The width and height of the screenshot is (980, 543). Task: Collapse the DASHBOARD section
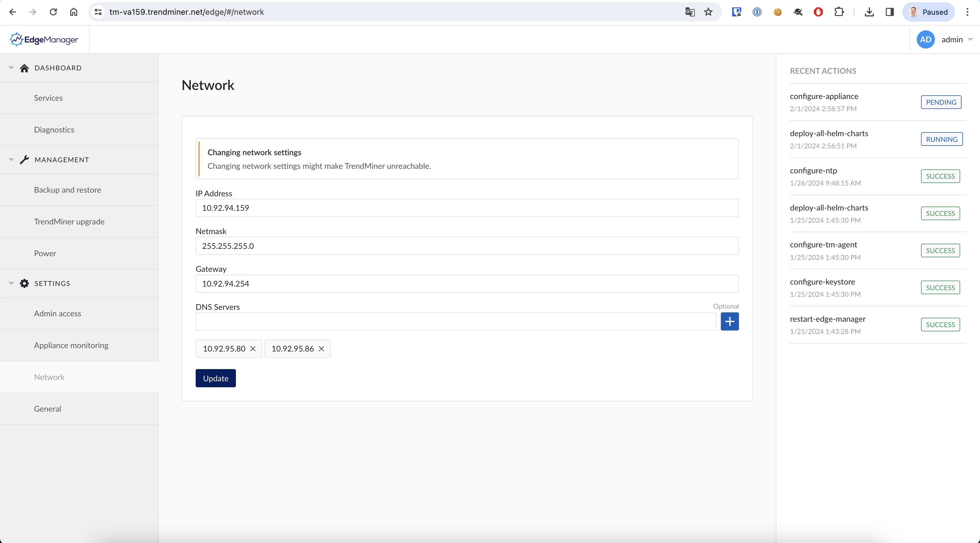[x=11, y=68]
